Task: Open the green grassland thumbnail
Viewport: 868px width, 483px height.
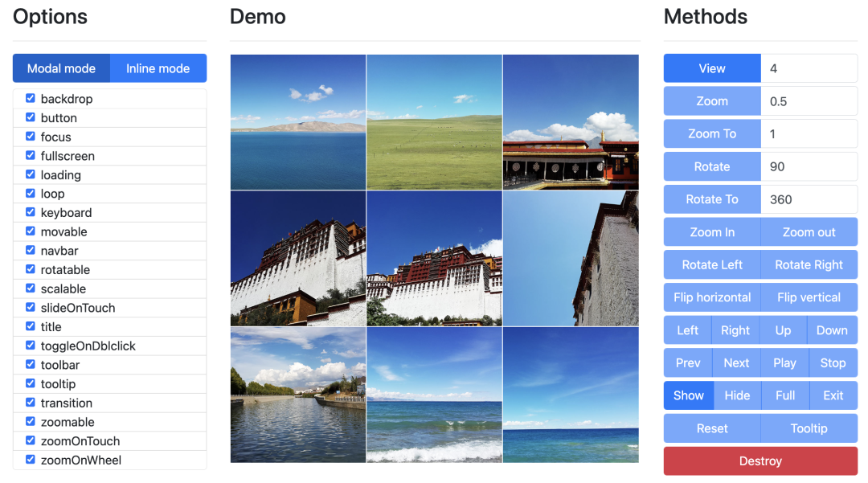Action: coord(435,122)
